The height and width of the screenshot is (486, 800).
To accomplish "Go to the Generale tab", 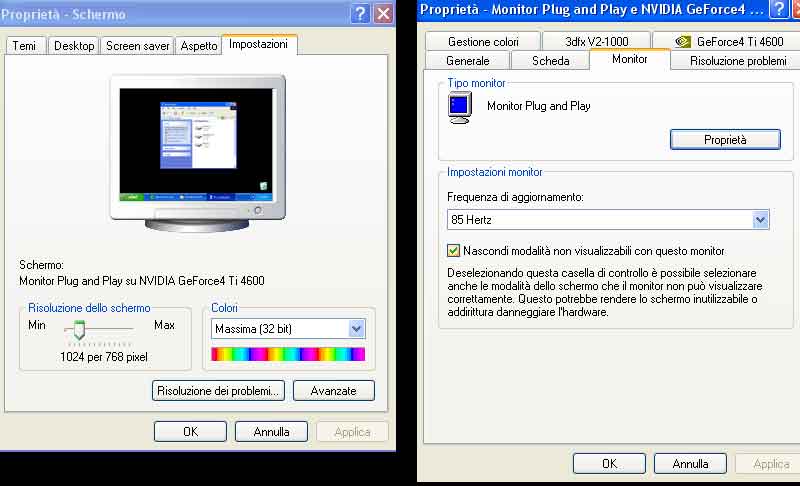I will tap(467, 61).
